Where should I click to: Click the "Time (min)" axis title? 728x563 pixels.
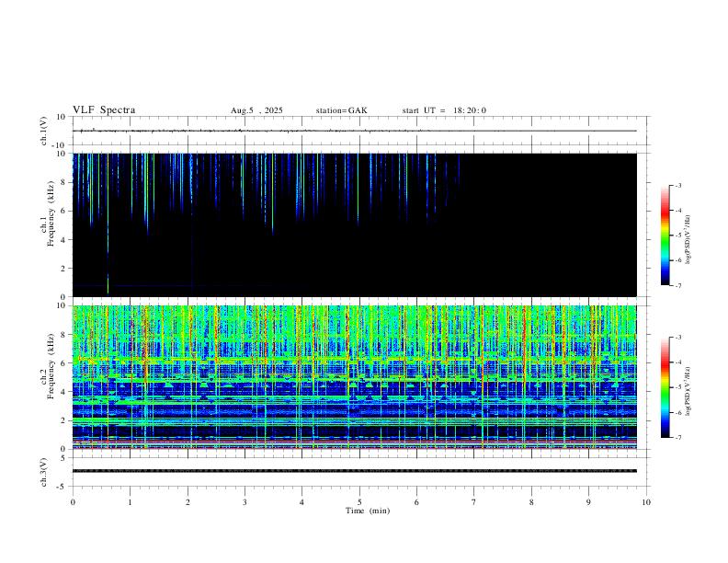[368, 511]
